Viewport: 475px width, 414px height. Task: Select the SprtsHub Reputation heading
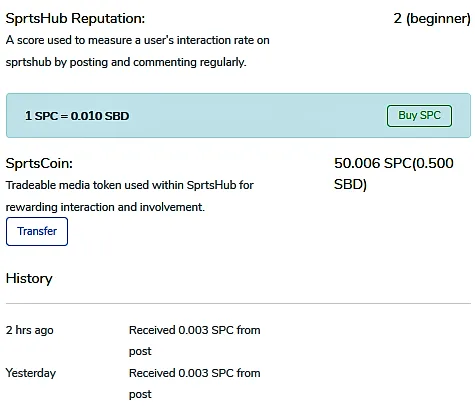(75, 19)
